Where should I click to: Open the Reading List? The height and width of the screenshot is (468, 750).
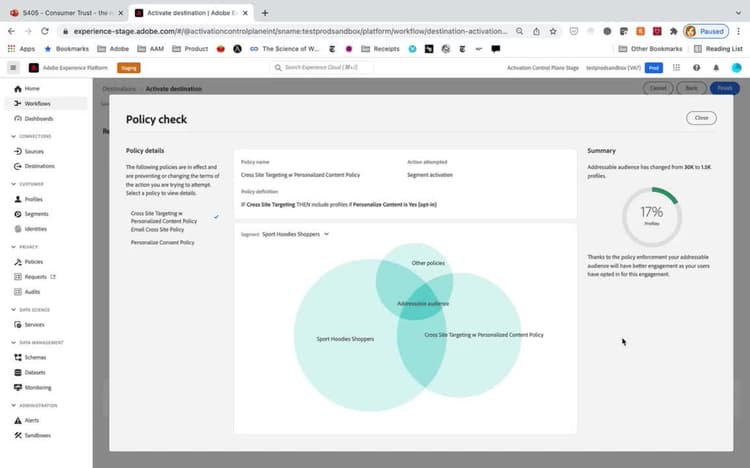(x=718, y=49)
